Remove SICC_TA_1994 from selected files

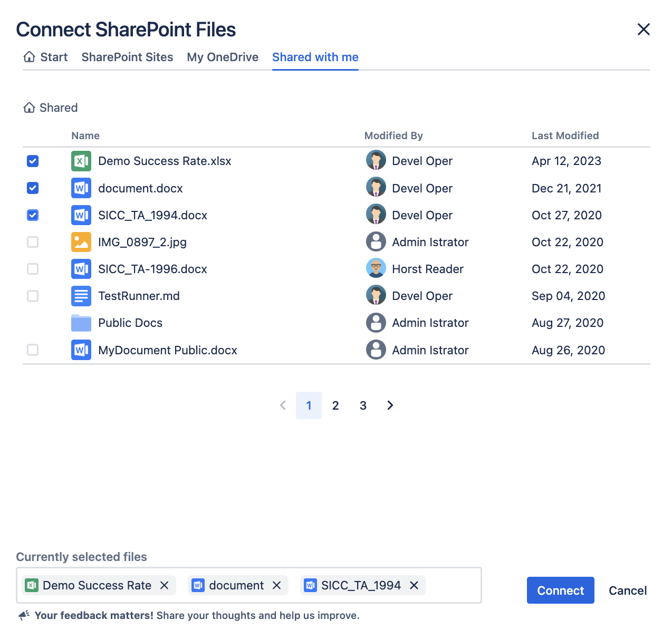point(414,585)
